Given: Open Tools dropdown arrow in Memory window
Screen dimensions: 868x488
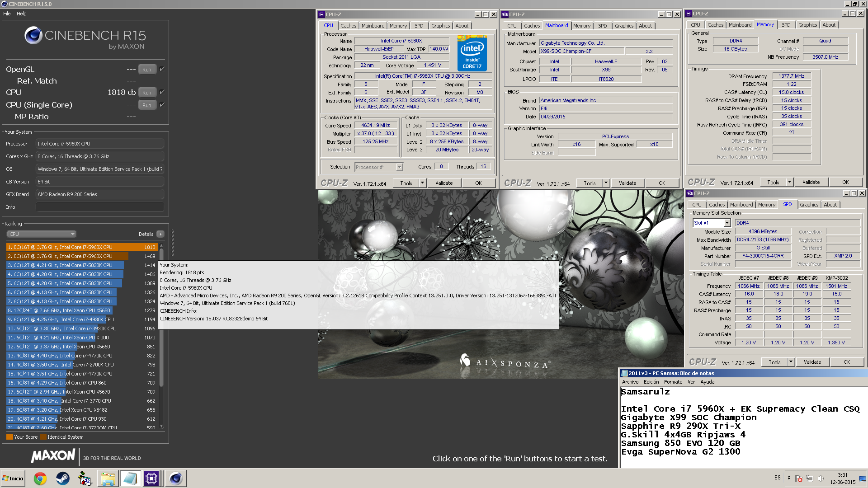Looking at the screenshot, I should click(x=789, y=182).
